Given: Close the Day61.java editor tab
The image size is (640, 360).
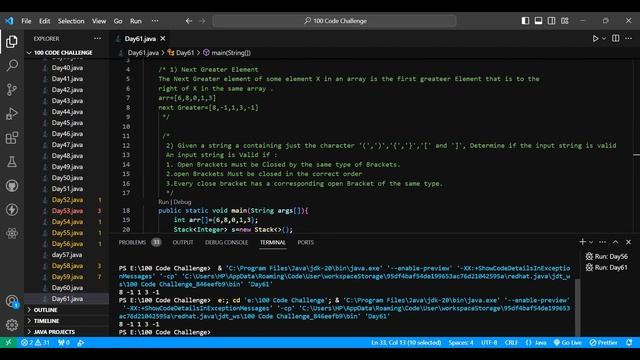Looking at the screenshot, I should pyautogui.click(x=163, y=38).
